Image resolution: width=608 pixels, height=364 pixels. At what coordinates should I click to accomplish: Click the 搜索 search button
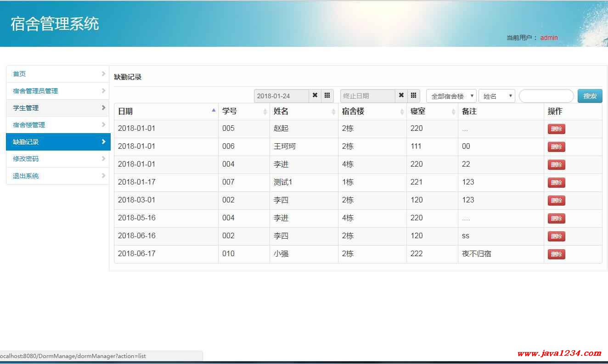(x=590, y=96)
